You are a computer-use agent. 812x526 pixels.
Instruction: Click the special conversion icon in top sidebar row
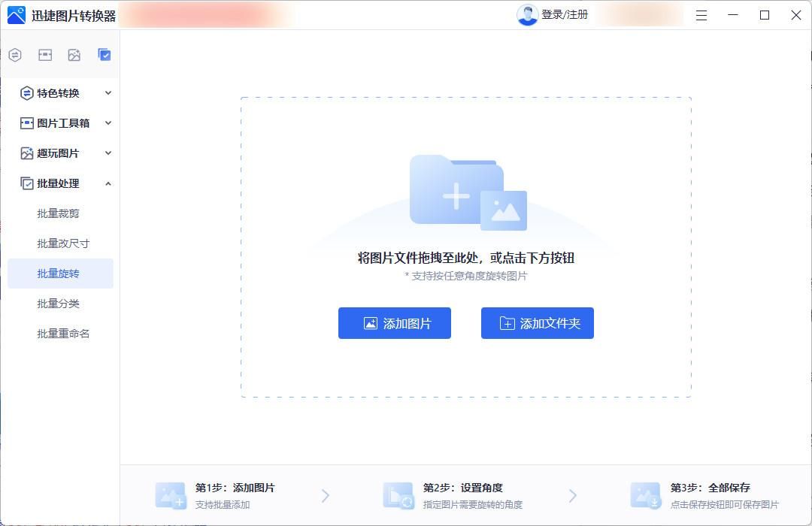coord(15,55)
